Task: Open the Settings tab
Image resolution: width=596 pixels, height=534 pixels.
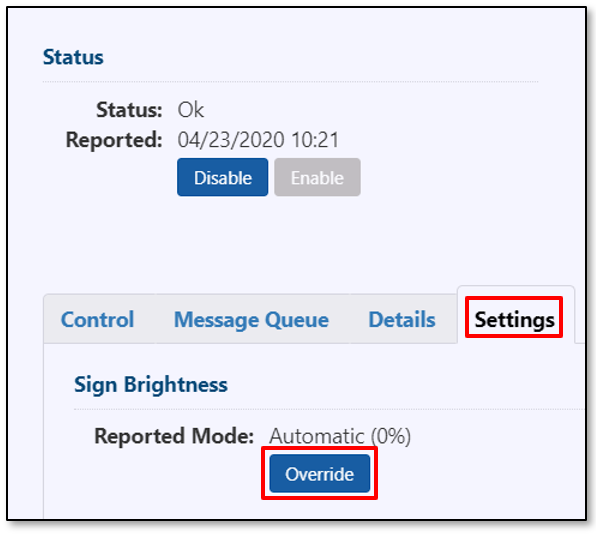Action: click(x=514, y=319)
